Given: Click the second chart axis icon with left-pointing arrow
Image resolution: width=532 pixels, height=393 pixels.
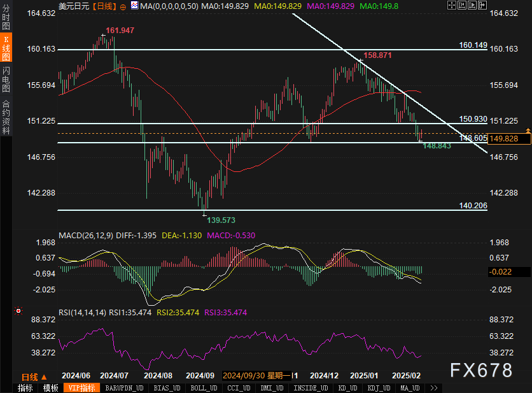Looking at the screenshot, I should pos(462,5).
